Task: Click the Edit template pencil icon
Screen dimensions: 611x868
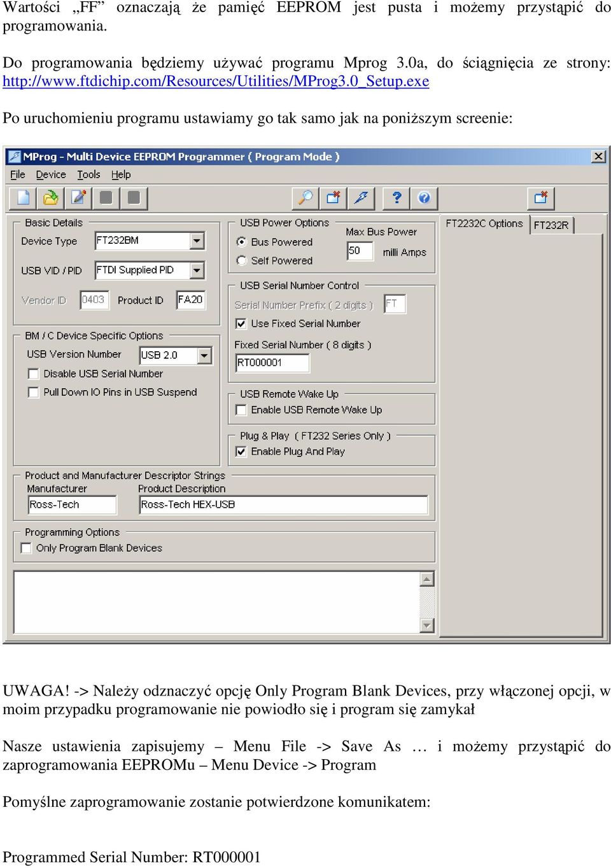Action: pos(78,198)
